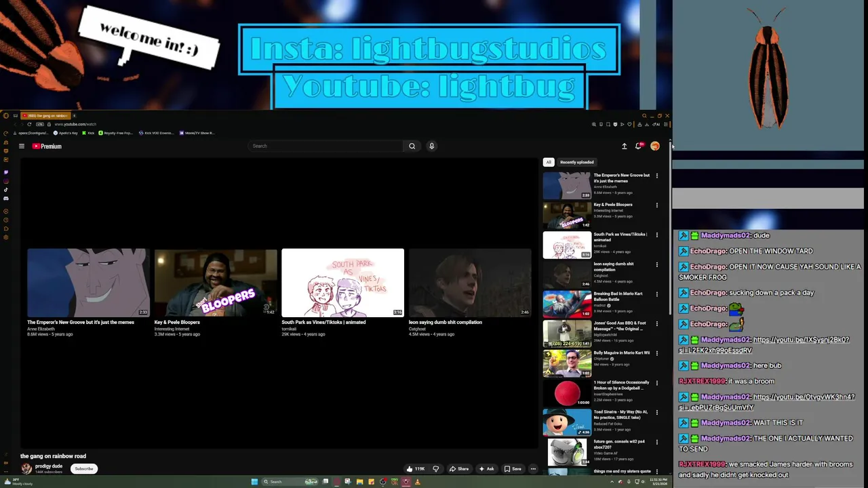Take a snapshot with Opera toolbar icon
The image size is (868, 488).
[x=608, y=124]
